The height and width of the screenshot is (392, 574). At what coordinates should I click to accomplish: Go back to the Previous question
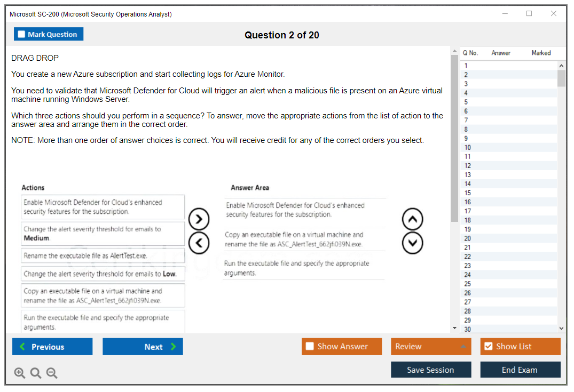(52, 347)
